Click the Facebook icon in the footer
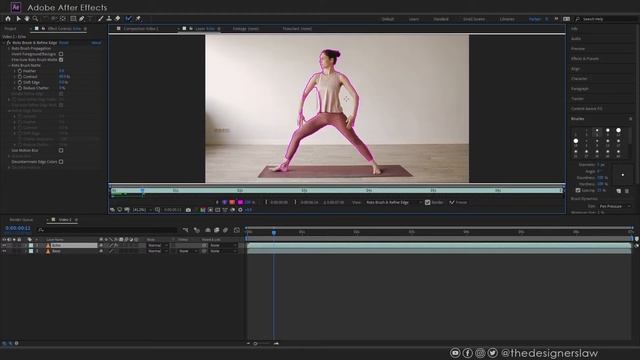This screenshot has height=360, width=640. (468, 353)
